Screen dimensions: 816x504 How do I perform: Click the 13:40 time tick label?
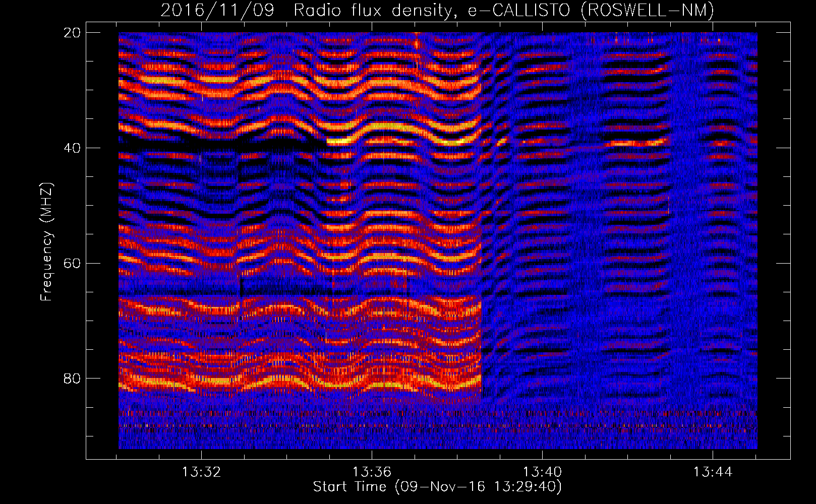(x=542, y=472)
